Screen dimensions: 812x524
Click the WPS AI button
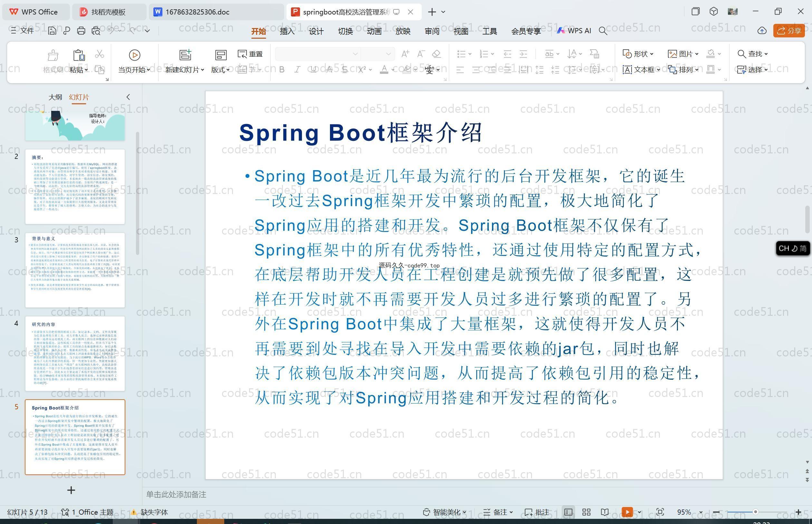coord(574,31)
